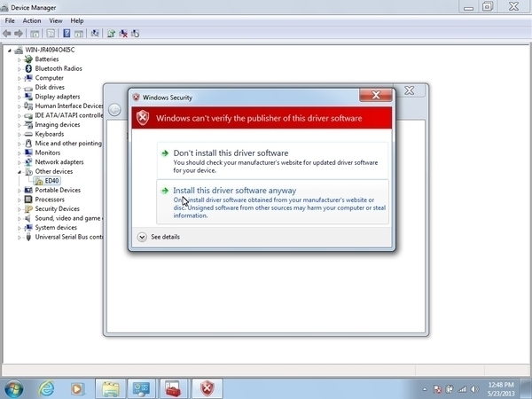Viewport: 532px width, 399px height.
Task: Open the View menu
Action: pyautogui.click(x=56, y=20)
